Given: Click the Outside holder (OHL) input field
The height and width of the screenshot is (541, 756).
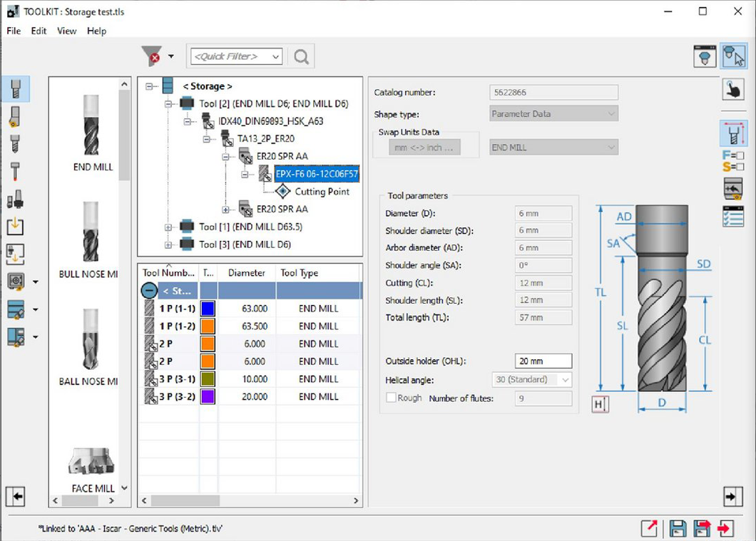Looking at the screenshot, I should tap(543, 361).
